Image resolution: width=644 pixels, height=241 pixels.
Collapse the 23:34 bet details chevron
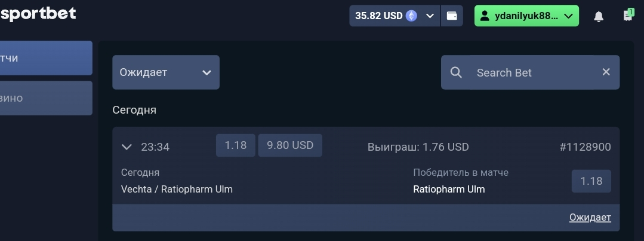pyautogui.click(x=127, y=147)
